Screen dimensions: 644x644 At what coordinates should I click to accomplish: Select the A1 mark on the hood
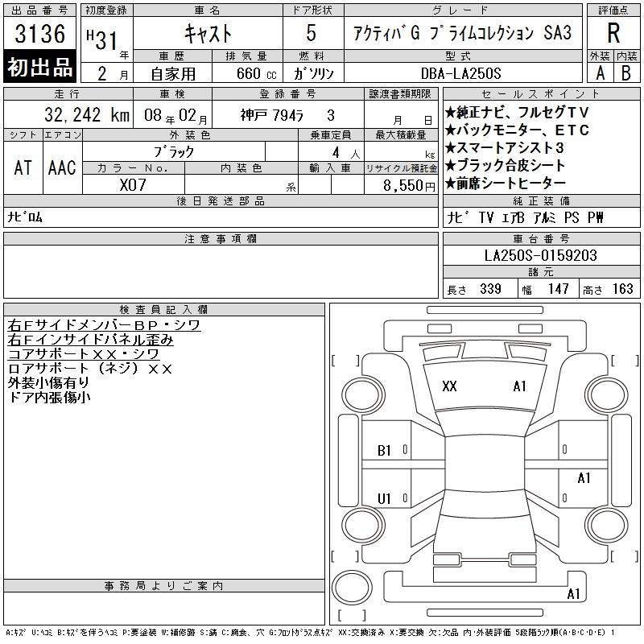pyautogui.click(x=519, y=386)
